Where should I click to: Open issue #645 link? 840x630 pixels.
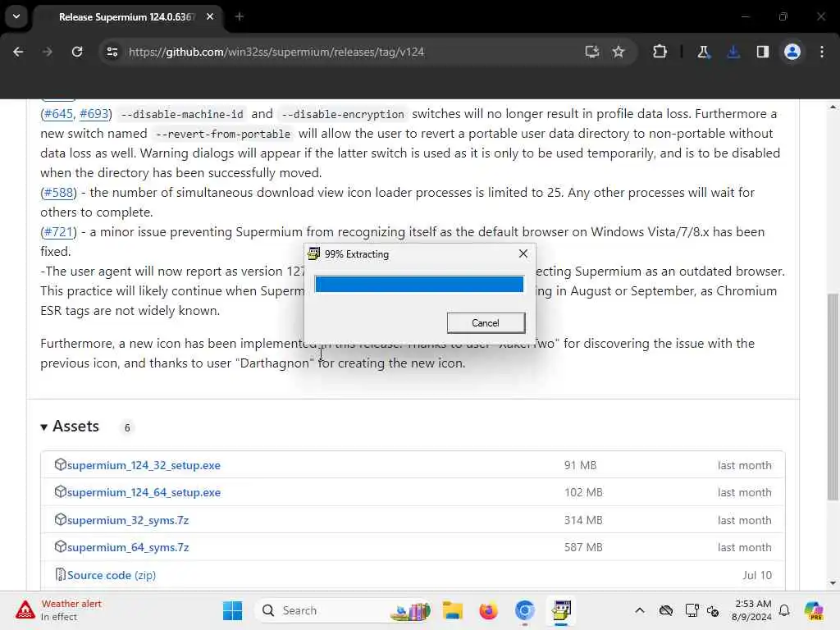click(58, 114)
